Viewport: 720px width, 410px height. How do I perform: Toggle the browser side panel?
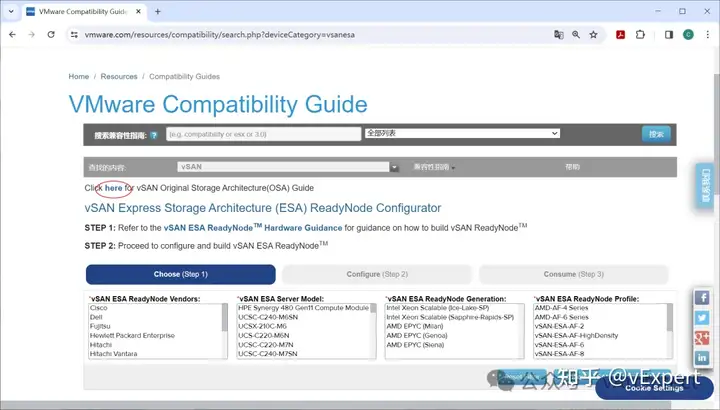pos(669,34)
